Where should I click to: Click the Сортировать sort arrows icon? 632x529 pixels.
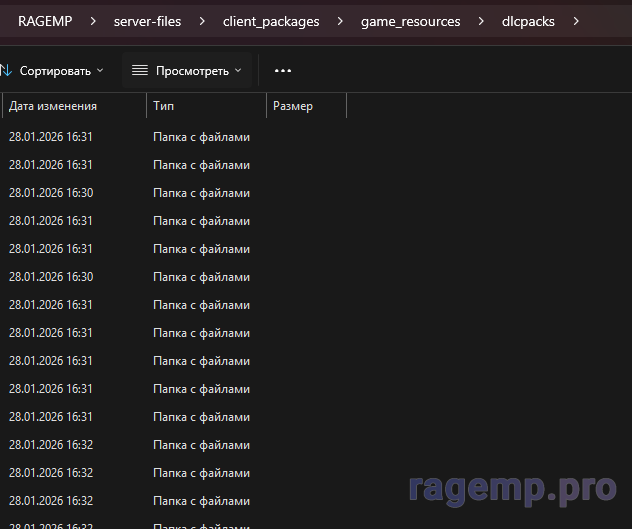tap(5, 71)
